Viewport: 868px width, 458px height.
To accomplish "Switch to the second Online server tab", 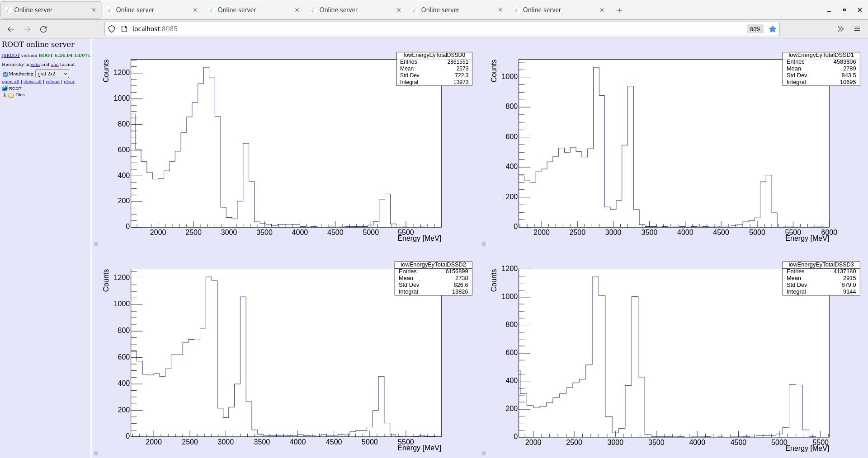I will pos(135,9).
